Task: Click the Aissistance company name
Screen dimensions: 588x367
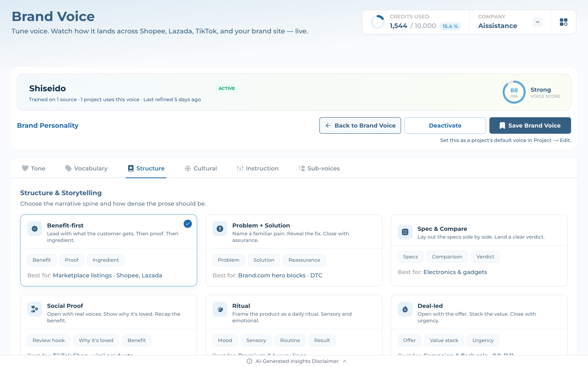Action: coord(497,26)
